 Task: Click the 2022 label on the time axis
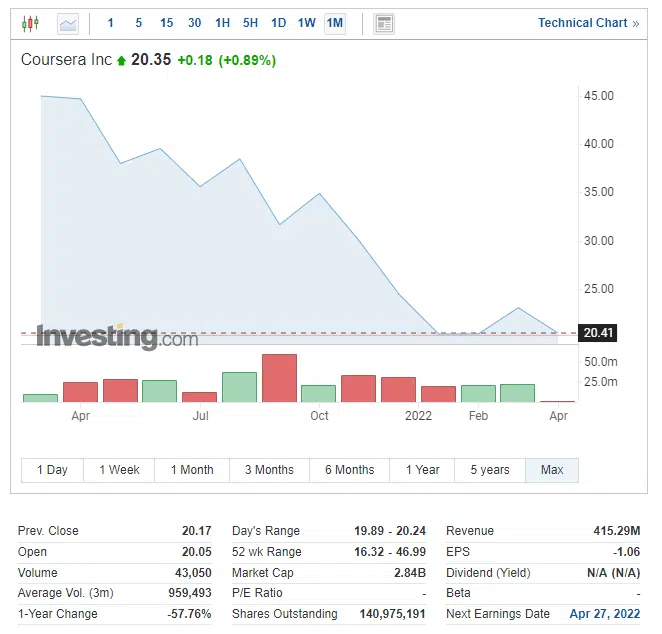pyautogui.click(x=418, y=416)
